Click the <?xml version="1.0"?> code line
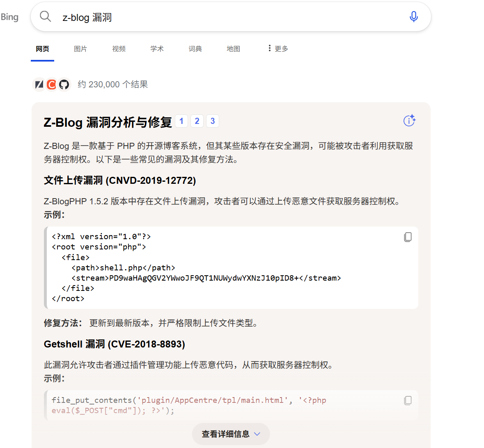This screenshot has height=448, width=484. point(101,237)
